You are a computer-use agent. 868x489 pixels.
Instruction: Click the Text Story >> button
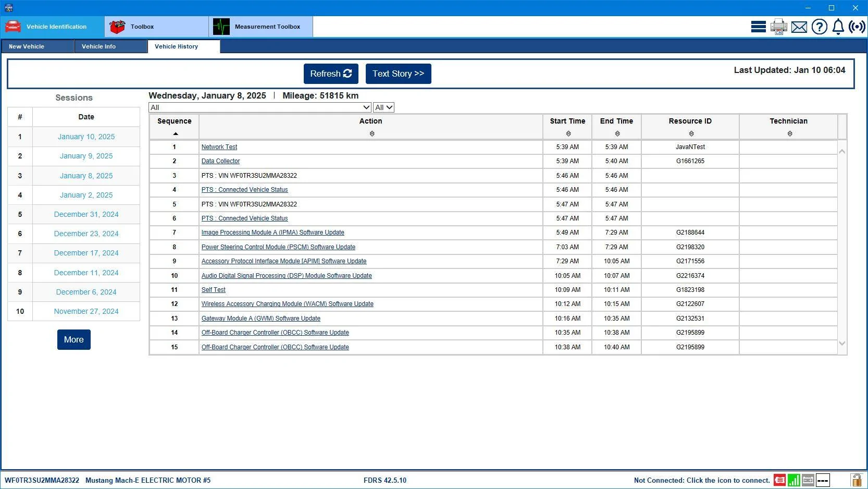click(399, 74)
